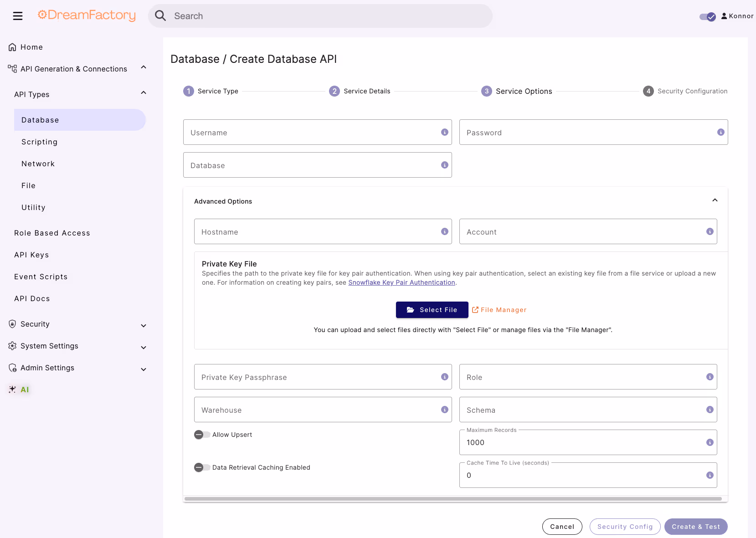Click the Warehouse field info icon
The height and width of the screenshot is (538, 756).
tap(445, 410)
